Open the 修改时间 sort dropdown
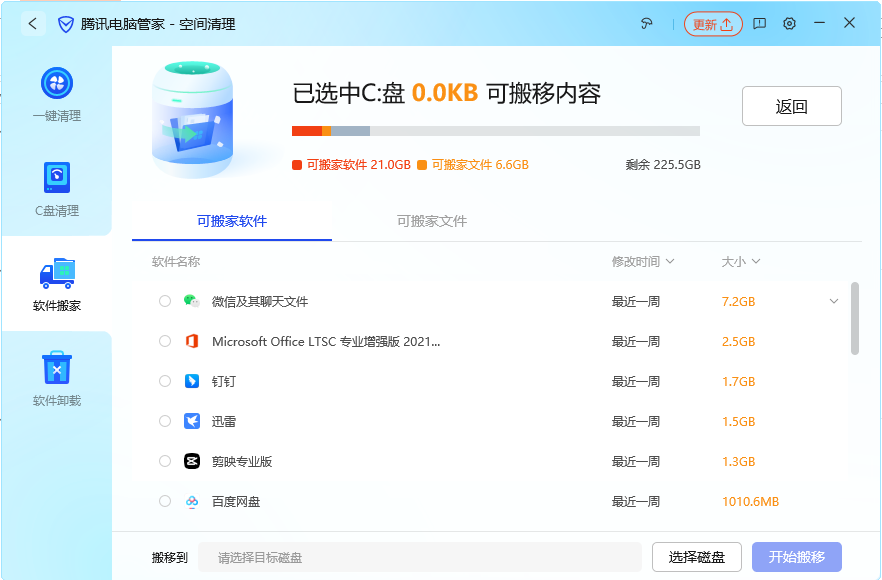This screenshot has width=882, height=580. [643, 262]
